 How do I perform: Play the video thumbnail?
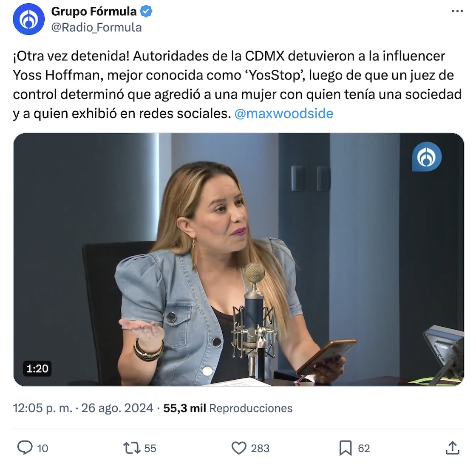tap(238, 260)
